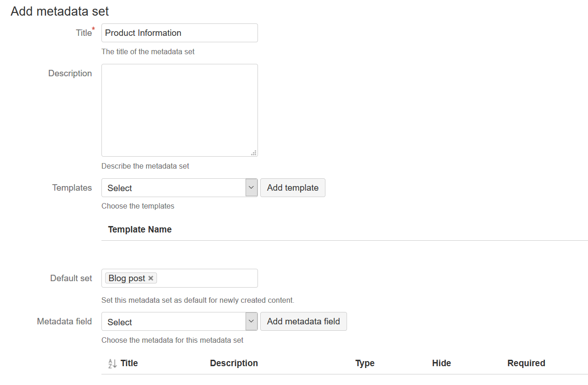Viewport: 588px width, 385px height.
Task: Click the Add template button
Action: point(292,187)
